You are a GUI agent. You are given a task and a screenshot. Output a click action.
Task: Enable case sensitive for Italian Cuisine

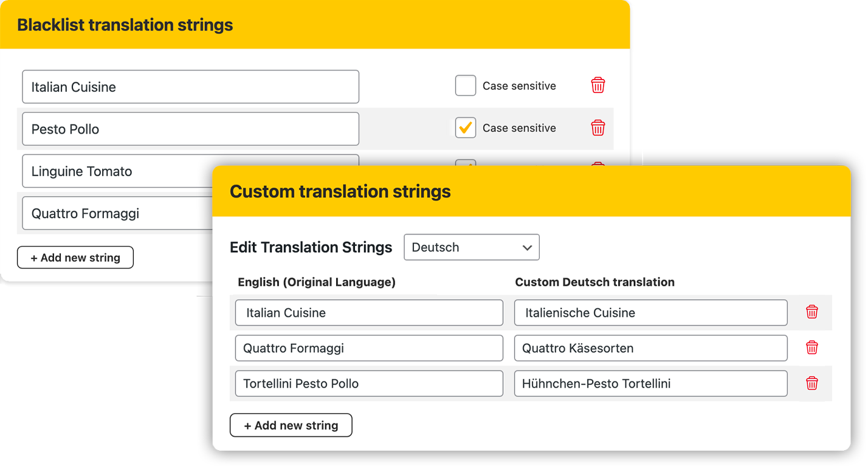pyautogui.click(x=465, y=86)
